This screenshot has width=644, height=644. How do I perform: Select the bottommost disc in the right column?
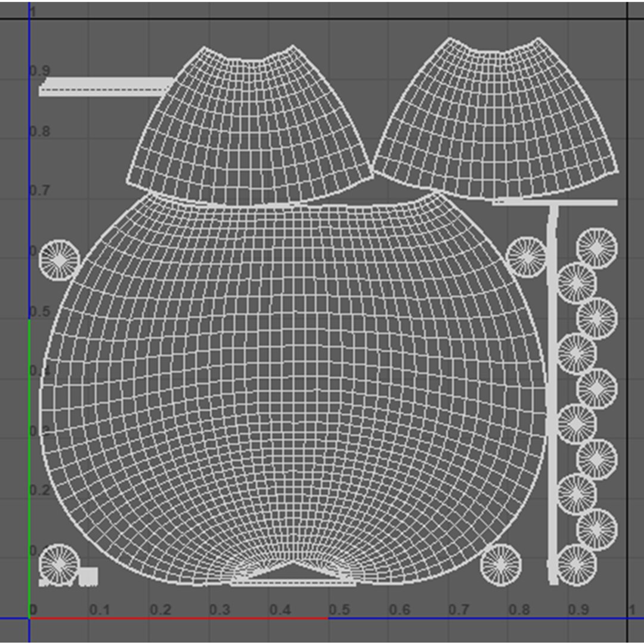click(x=577, y=565)
